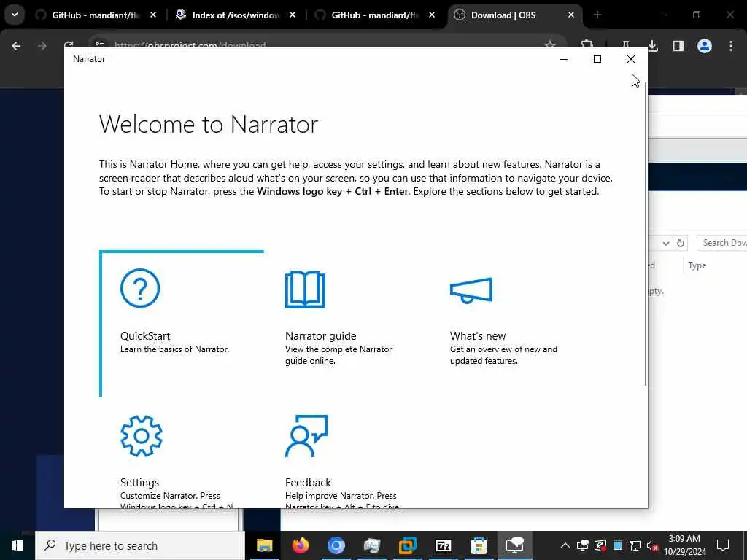Image resolution: width=747 pixels, height=560 pixels.
Task: Minimize the Narrator window
Action: (564, 59)
